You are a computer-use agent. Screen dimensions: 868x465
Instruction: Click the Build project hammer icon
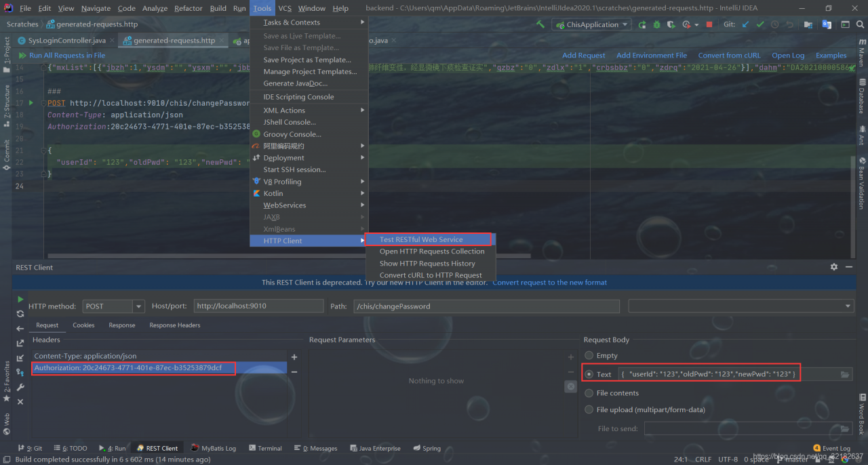[x=540, y=24]
